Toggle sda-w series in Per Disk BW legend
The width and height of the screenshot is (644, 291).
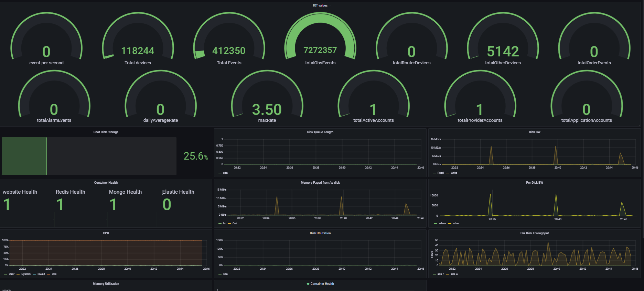tap(442, 223)
